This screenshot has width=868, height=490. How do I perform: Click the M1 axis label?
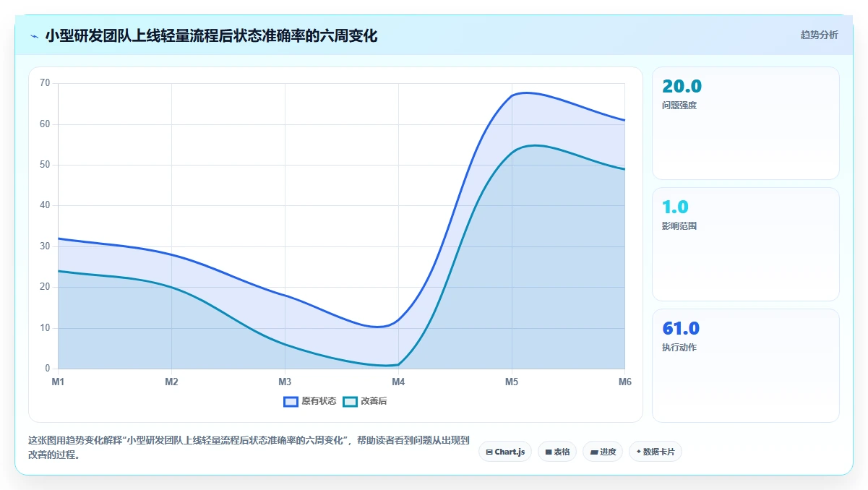pyautogui.click(x=58, y=382)
